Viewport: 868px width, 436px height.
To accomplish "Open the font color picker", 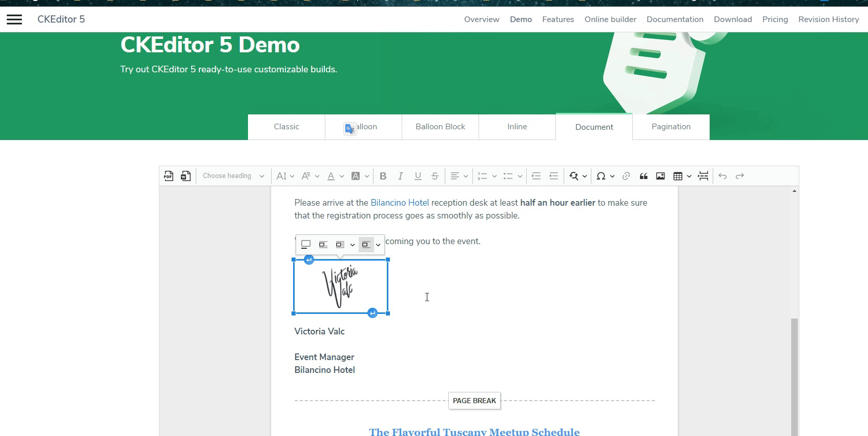I will pyautogui.click(x=335, y=176).
